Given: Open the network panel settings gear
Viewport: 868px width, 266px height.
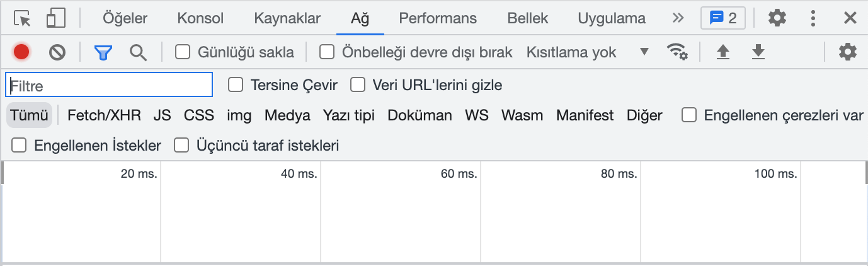Looking at the screenshot, I should click(x=848, y=52).
